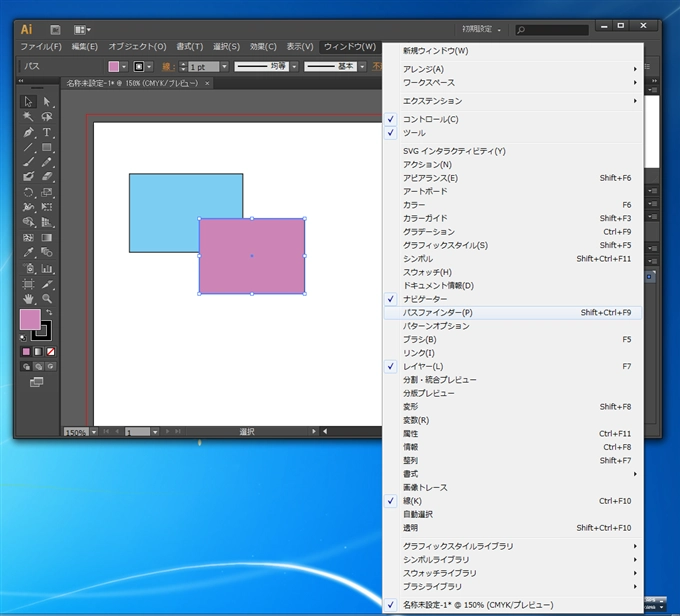Open スウォッチライブラリ submenu
The image size is (680, 616).
(513, 573)
